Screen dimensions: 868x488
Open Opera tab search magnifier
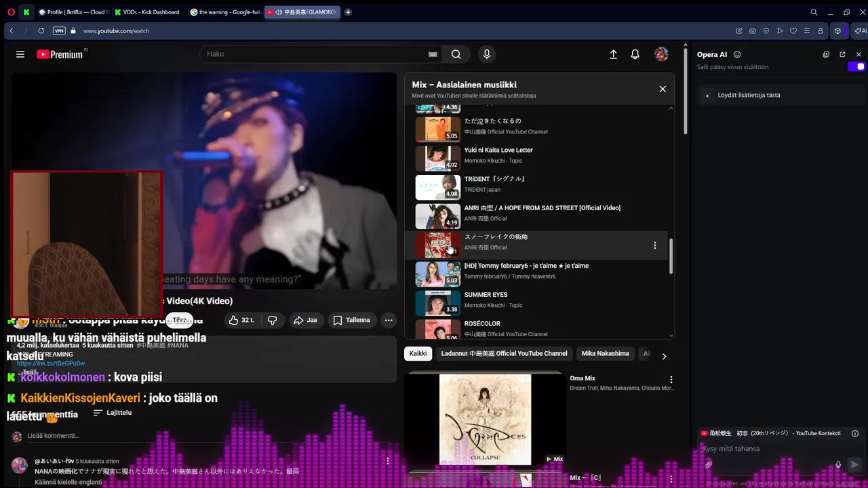tap(814, 12)
